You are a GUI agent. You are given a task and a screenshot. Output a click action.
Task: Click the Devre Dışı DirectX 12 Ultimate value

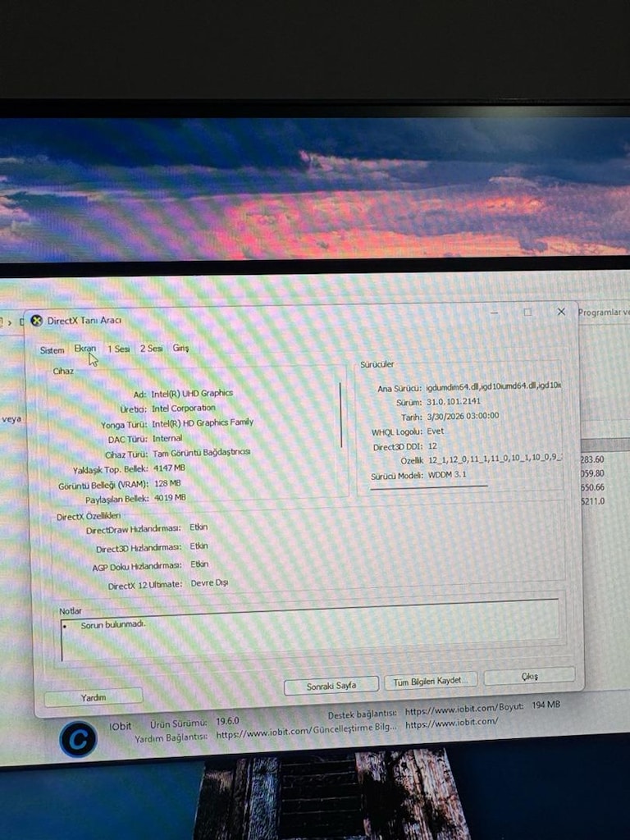click(x=209, y=583)
